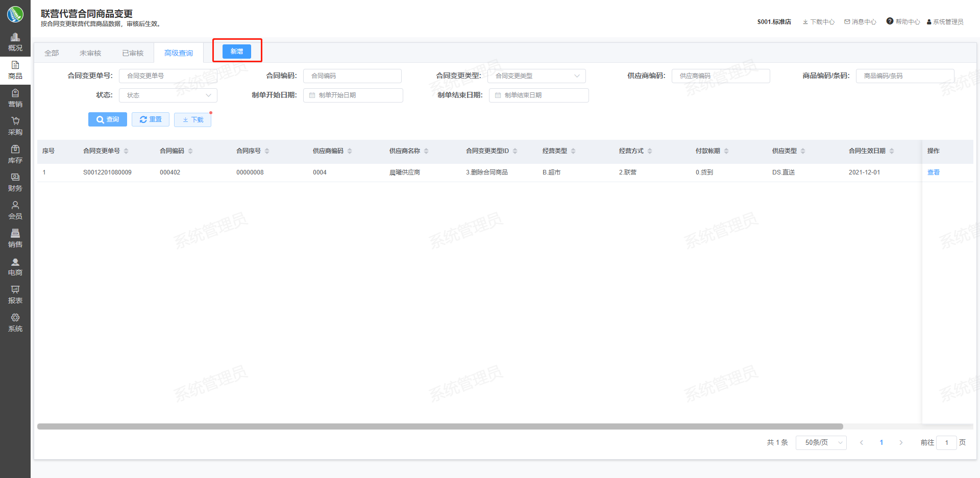Click the 帮助中心 question mark icon
Screen dimensions: 980x478
coord(890,21)
